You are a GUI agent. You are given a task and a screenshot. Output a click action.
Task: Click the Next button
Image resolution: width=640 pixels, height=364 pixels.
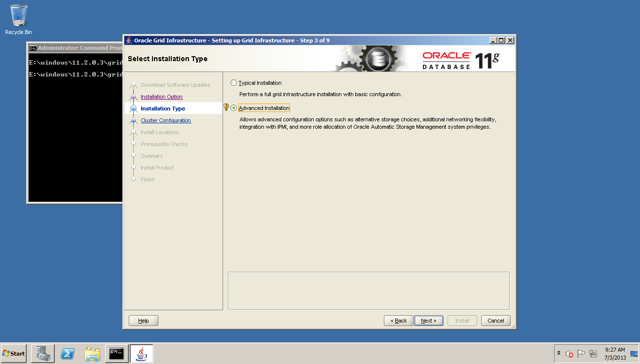[x=428, y=321]
